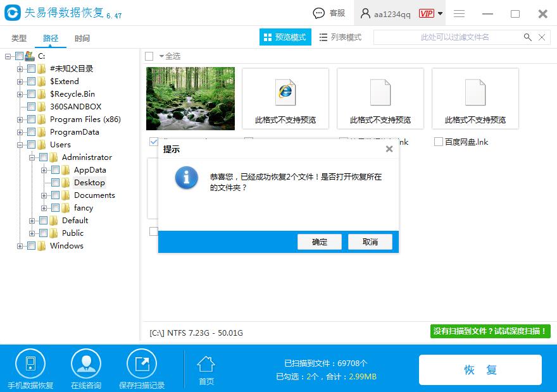Switch to the 路径 tab

[51, 38]
